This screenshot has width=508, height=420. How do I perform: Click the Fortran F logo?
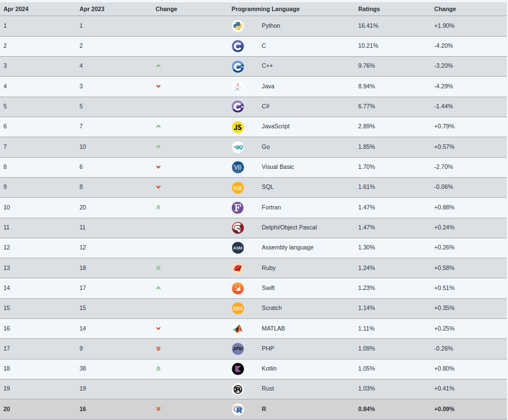point(238,208)
